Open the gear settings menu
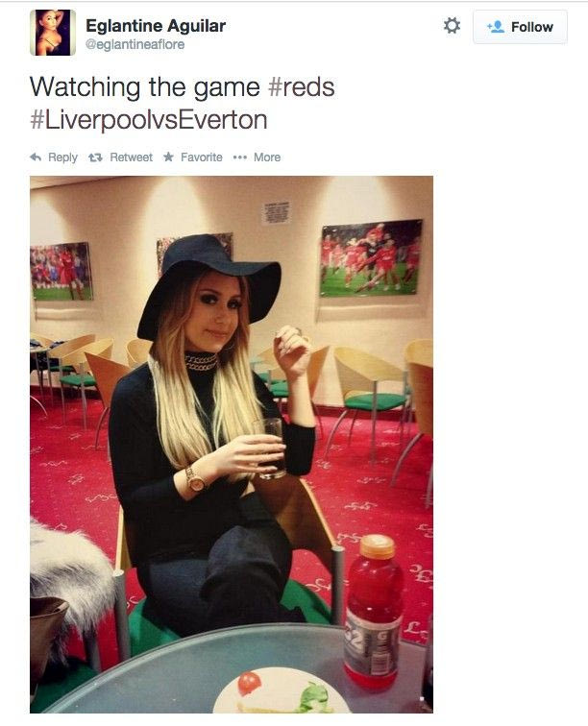588x726 pixels. [x=452, y=26]
